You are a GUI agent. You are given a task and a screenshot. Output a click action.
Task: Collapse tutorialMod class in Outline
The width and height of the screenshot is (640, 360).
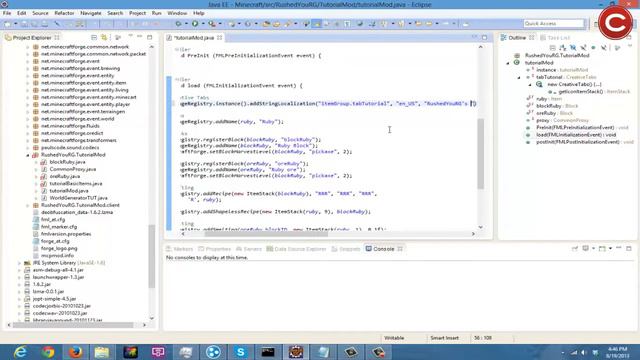pos(508,63)
